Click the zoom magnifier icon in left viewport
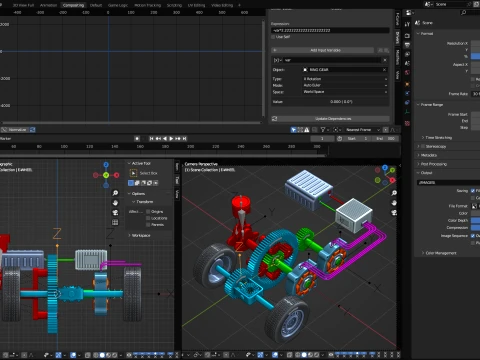480x360 pixels. point(115,193)
